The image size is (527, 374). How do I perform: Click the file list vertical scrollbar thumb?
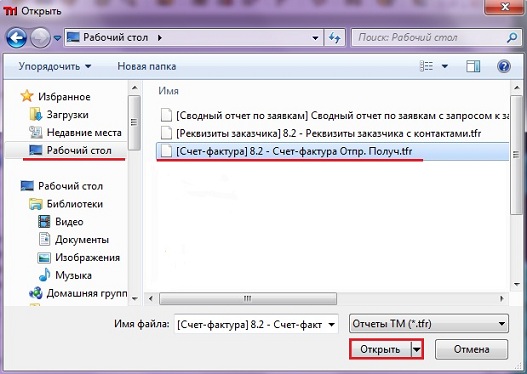tap(517, 155)
